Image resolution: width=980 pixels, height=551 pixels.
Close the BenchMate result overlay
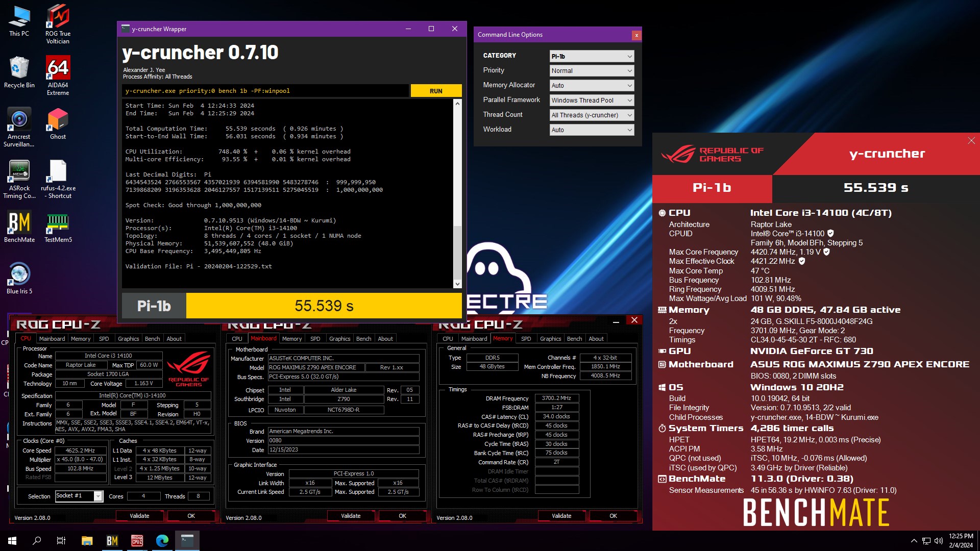[x=971, y=141]
